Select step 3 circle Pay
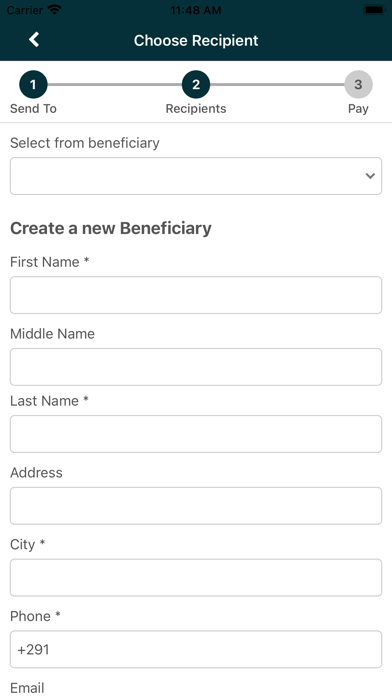392x696 pixels. tap(358, 84)
